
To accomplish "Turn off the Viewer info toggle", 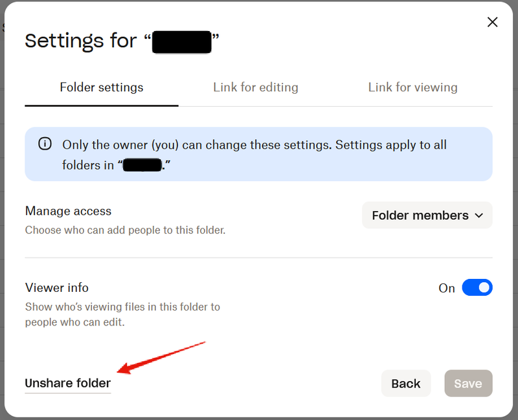I will tap(477, 287).
